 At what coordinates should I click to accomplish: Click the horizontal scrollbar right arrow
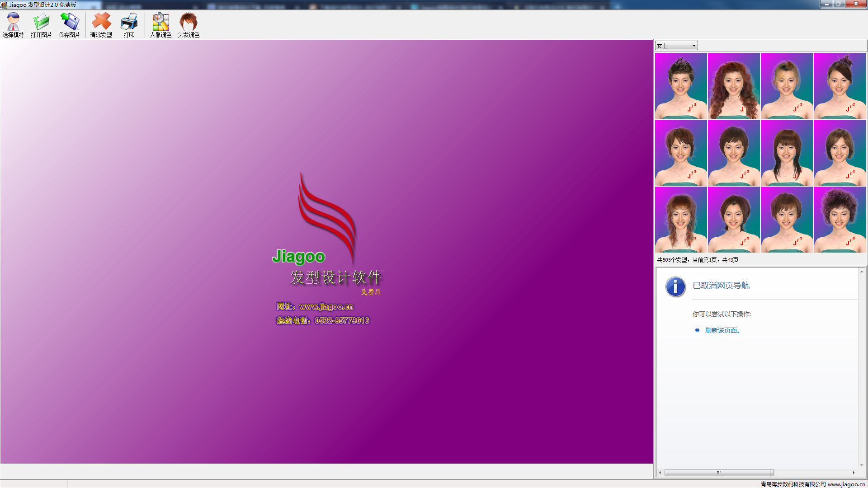coord(854,473)
